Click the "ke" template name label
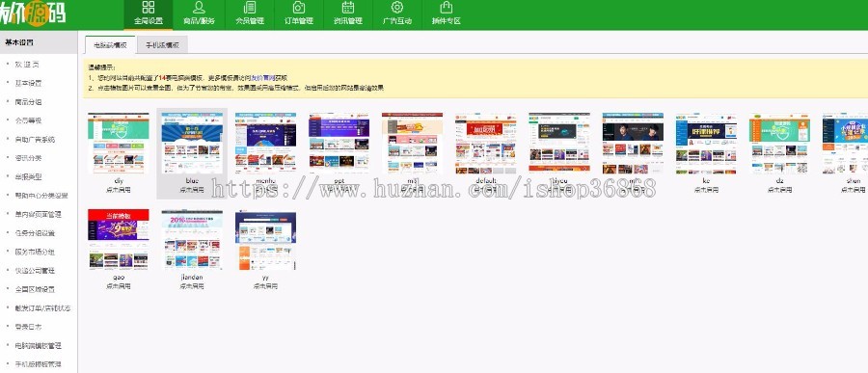Image resolution: width=868 pixels, height=373 pixels. pyautogui.click(x=706, y=180)
